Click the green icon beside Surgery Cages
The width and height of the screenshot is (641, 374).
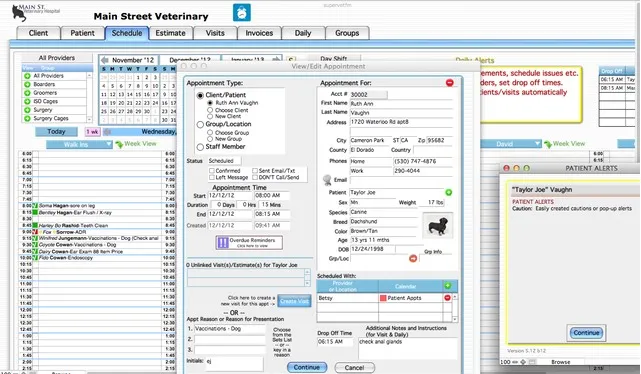coord(27,119)
